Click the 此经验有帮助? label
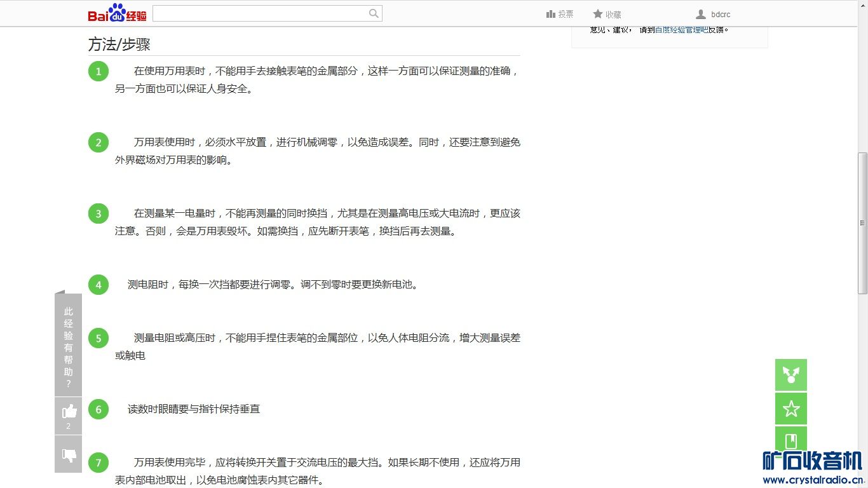Viewport: 868px width, 488px height. click(x=69, y=347)
